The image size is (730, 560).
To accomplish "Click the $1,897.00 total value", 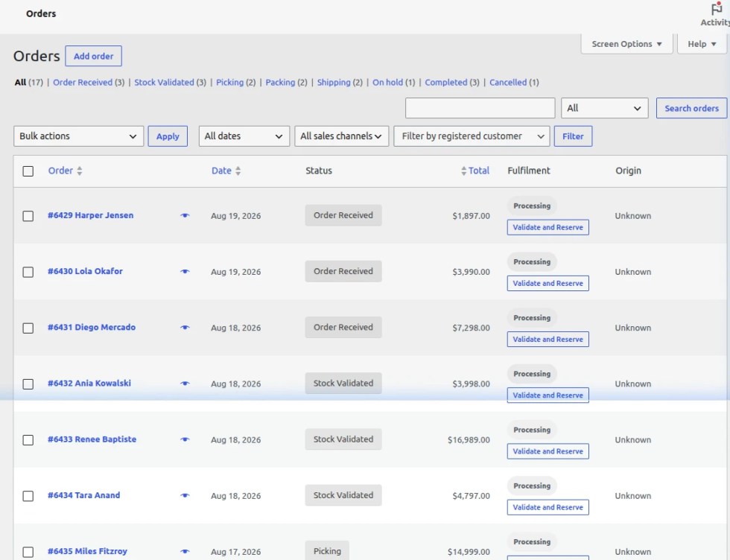I will pos(471,216).
